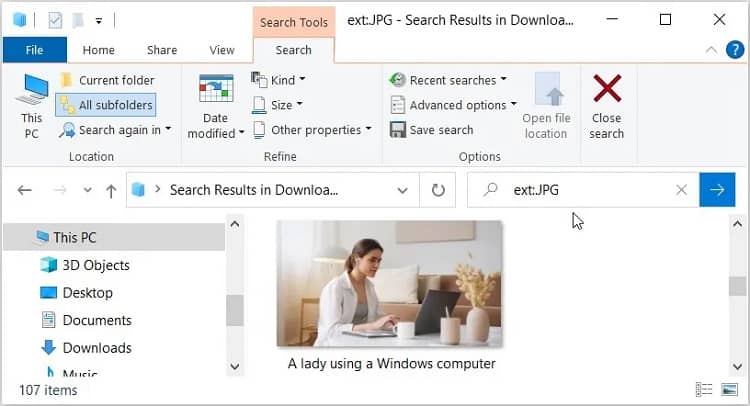Open Desktop in navigation pane
Image resolution: width=750 pixels, height=406 pixels.
[x=76, y=293]
